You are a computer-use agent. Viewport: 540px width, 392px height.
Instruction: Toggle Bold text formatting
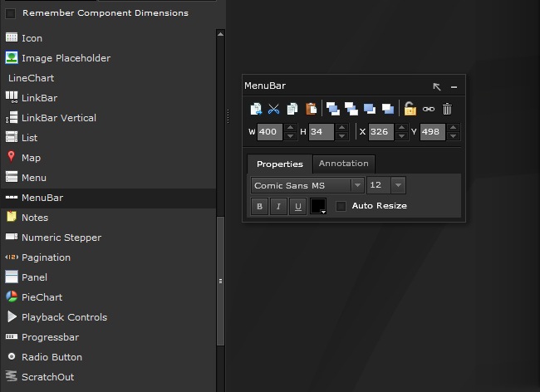point(260,207)
